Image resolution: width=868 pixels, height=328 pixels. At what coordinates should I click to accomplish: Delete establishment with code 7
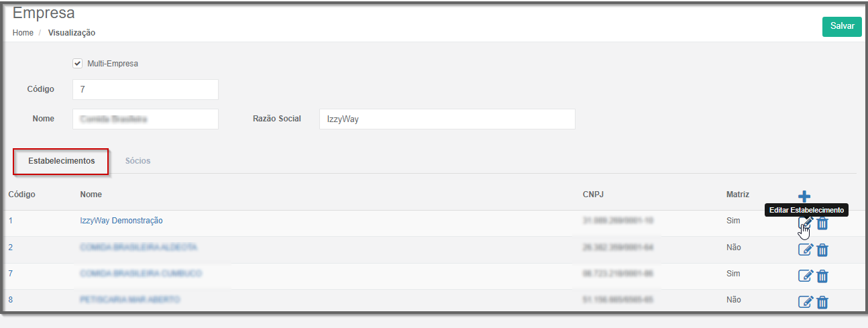pyautogui.click(x=822, y=275)
